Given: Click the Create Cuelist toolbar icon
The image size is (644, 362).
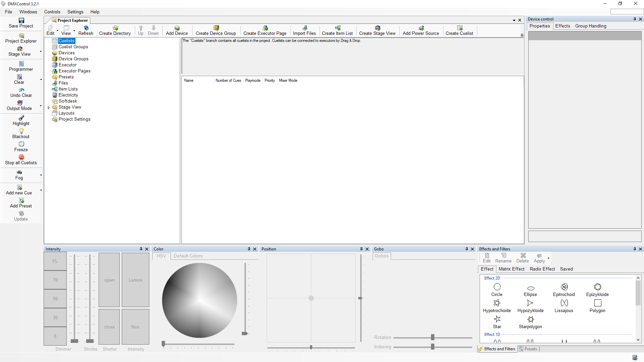Looking at the screenshot, I should (459, 28).
